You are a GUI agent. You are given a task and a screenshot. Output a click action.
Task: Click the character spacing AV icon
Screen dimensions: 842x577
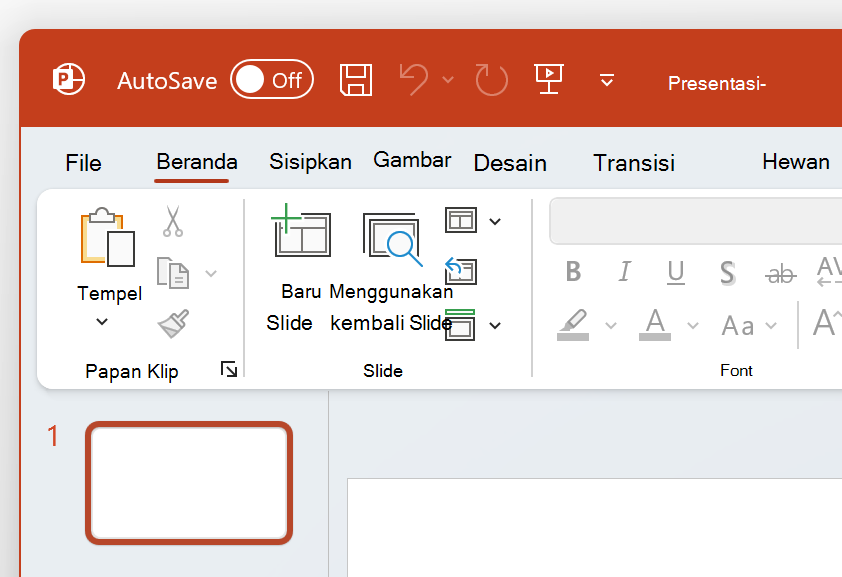point(829,271)
